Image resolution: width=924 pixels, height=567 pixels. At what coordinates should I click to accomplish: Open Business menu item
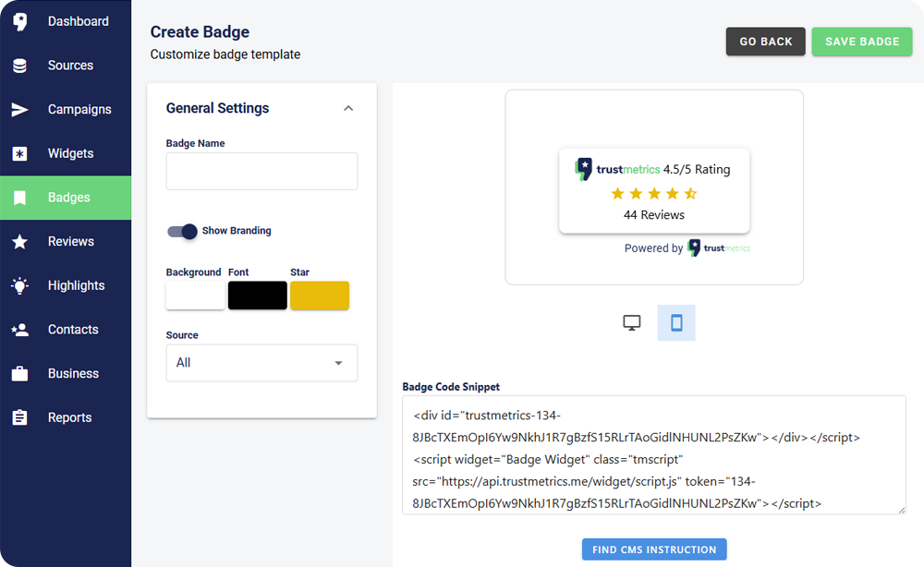tap(66, 374)
